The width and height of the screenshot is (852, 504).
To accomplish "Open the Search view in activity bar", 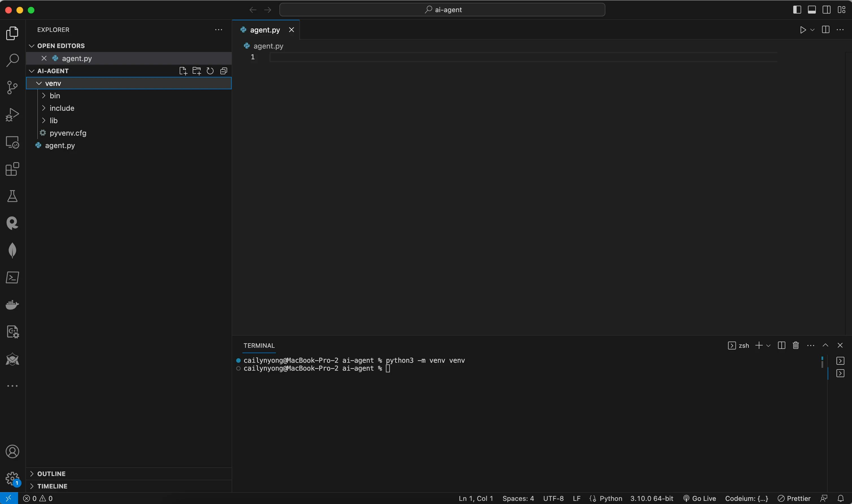I will (x=12, y=60).
